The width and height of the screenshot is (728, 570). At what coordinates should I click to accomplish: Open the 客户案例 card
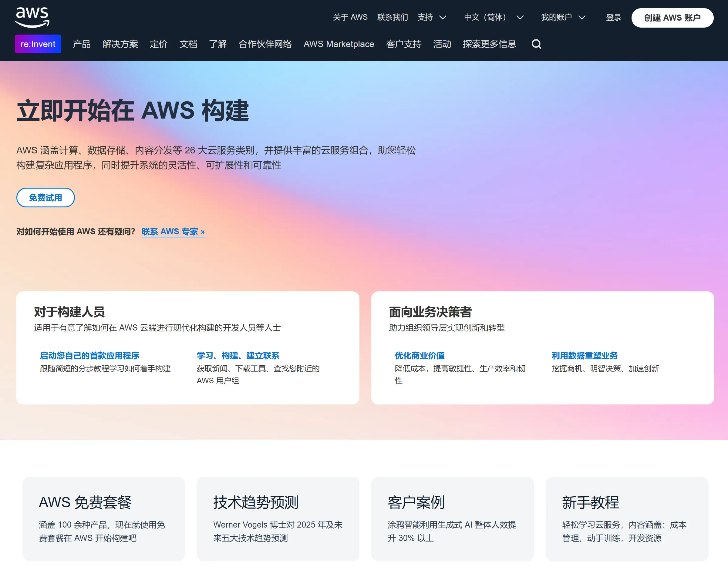pyautogui.click(x=452, y=518)
